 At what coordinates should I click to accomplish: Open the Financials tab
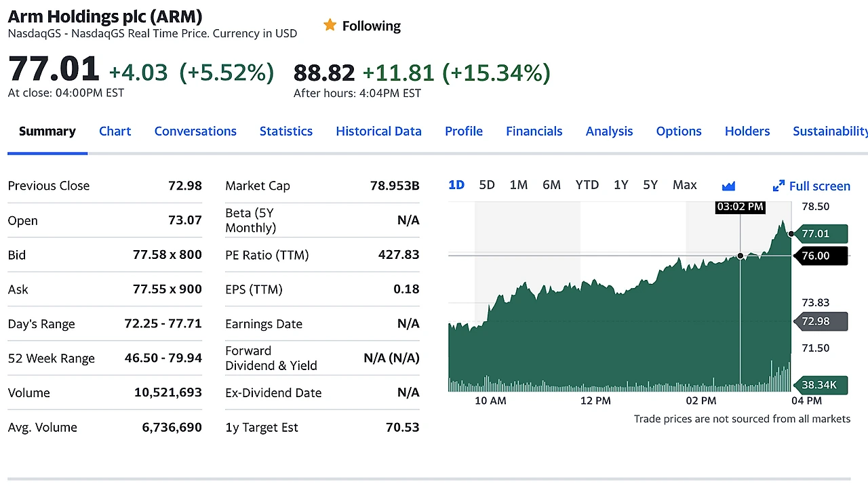click(x=534, y=131)
